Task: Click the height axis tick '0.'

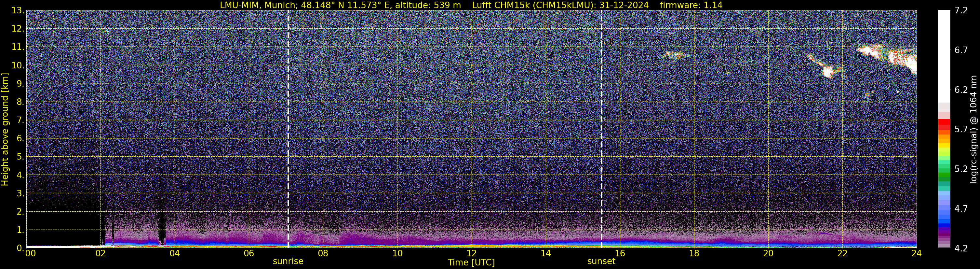Action: point(20,248)
